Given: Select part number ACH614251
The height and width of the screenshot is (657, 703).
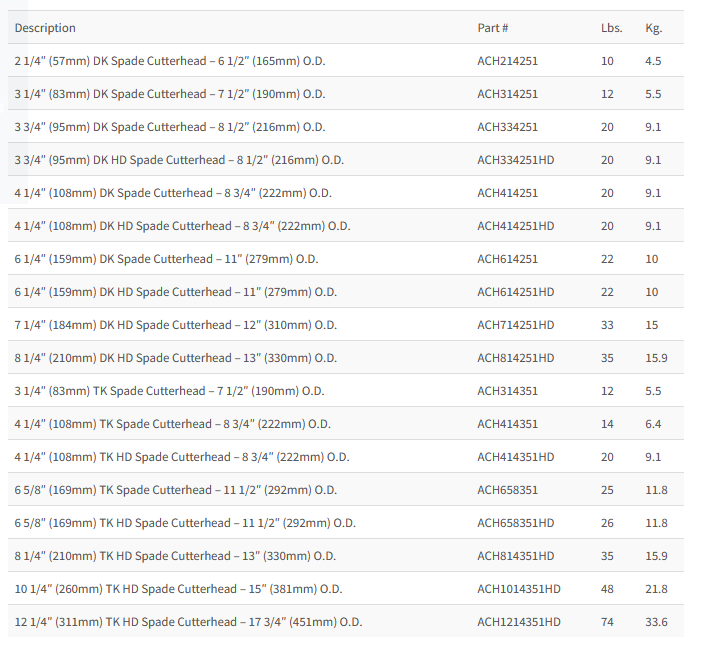Looking at the screenshot, I should point(507,259).
